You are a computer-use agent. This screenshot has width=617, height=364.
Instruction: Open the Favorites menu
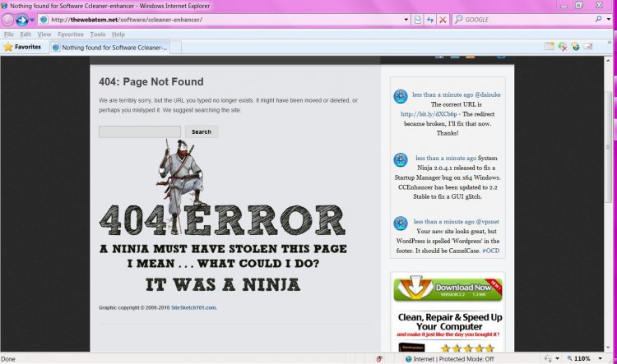click(71, 35)
